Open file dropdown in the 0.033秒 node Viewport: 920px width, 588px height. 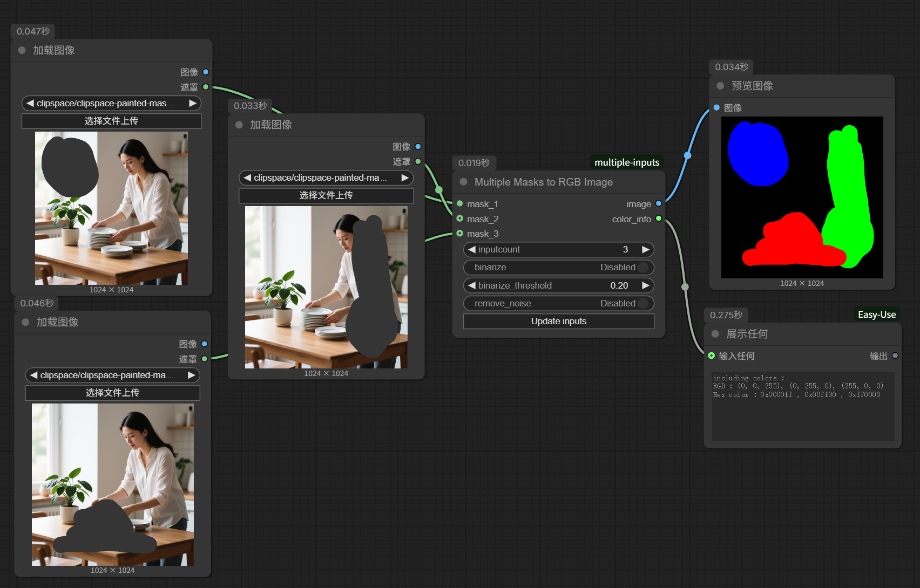point(326,177)
